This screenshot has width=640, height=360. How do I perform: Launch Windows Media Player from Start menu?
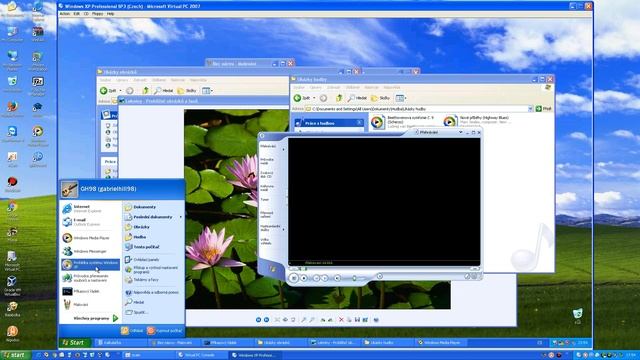coord(90,238)
